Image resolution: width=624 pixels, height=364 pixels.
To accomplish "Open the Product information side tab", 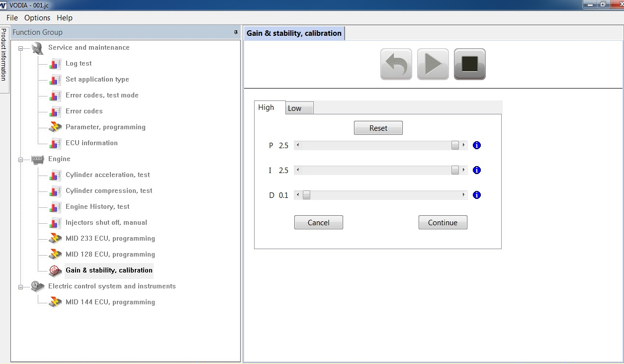I will pyautogui.click(x=4, y=55).
